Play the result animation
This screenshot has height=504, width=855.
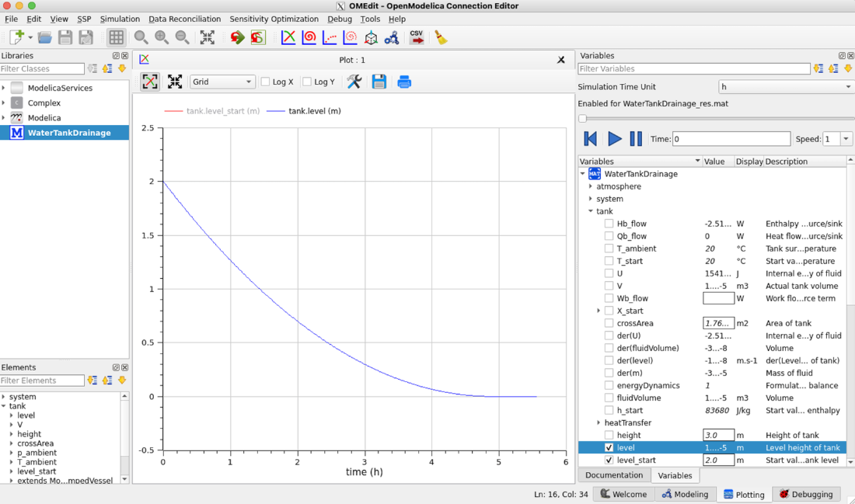[615, 139]
